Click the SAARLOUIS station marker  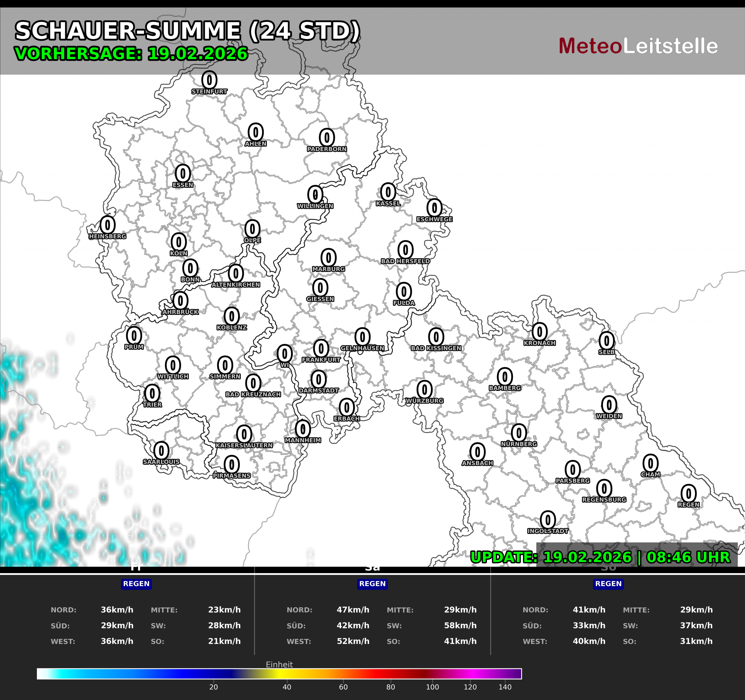click(161, 450)
